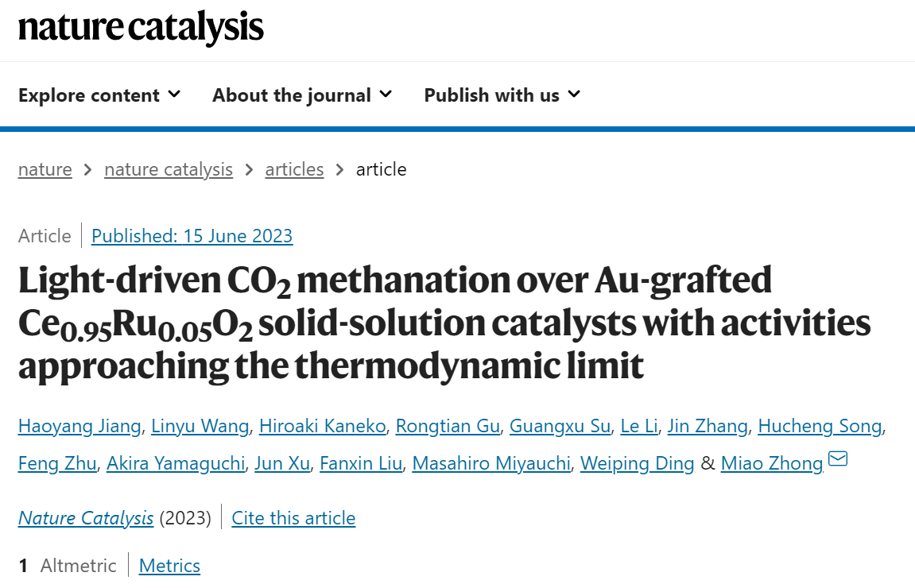Open the Metrics link

pos(169,565)
